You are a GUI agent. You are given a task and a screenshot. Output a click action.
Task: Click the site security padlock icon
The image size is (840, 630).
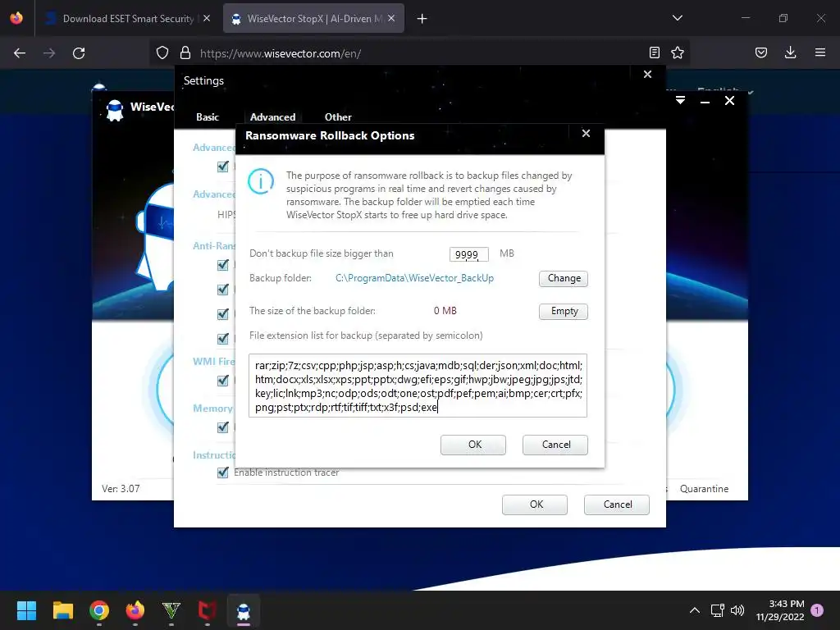[185, 53]
